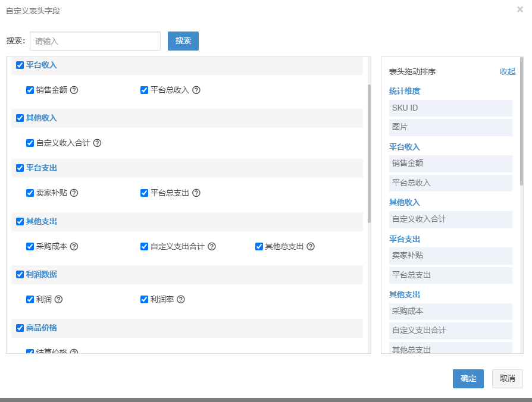Click question mark icon next to 卖家补贴

(74, 193)
